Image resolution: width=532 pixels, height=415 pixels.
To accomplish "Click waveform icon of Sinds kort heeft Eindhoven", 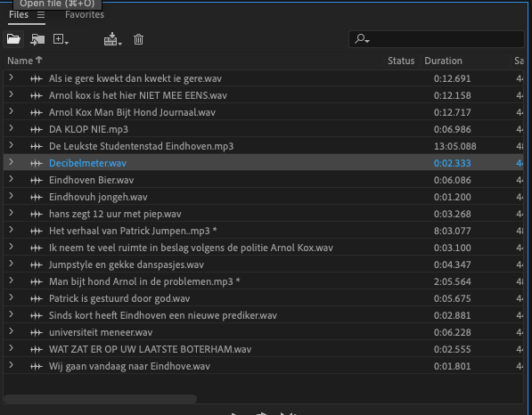I will click(37, 316).
